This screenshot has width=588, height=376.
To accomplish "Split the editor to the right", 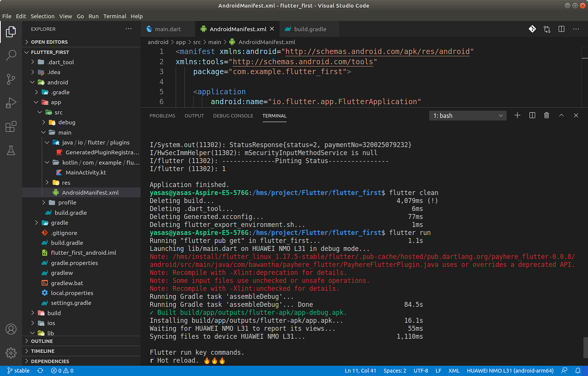I will coord(561,29).
